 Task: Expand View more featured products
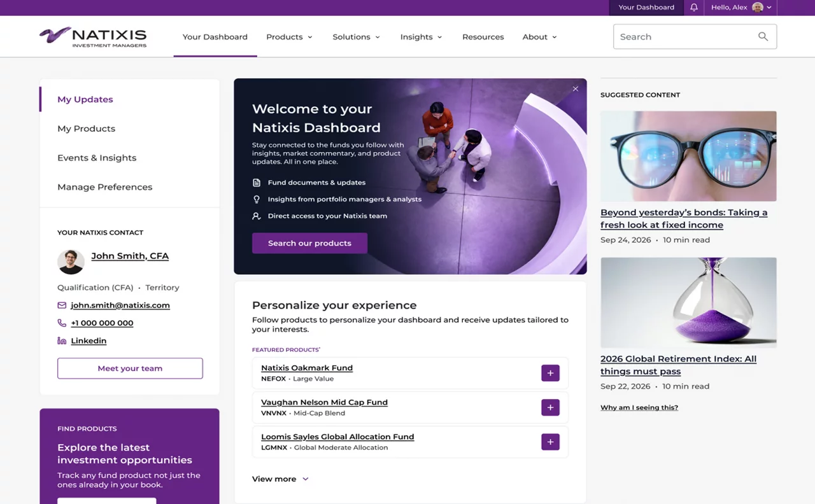click(280, 479)
